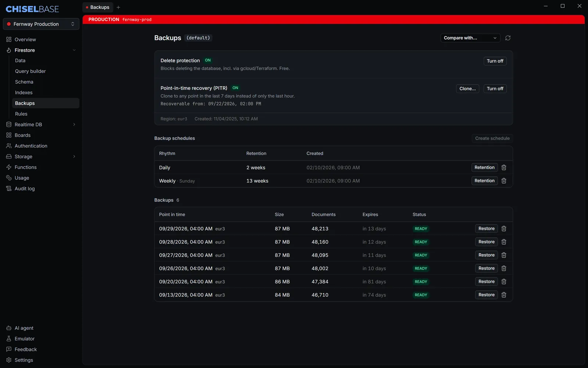Open Overview in the sidebar
588x368 pixels.
pos(41,39)
